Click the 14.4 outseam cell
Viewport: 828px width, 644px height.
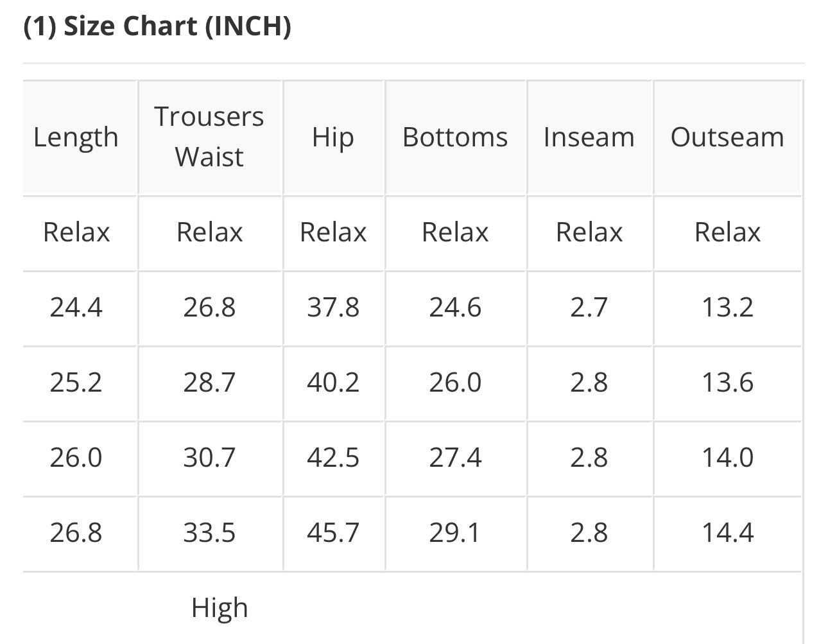click(727, 532)
